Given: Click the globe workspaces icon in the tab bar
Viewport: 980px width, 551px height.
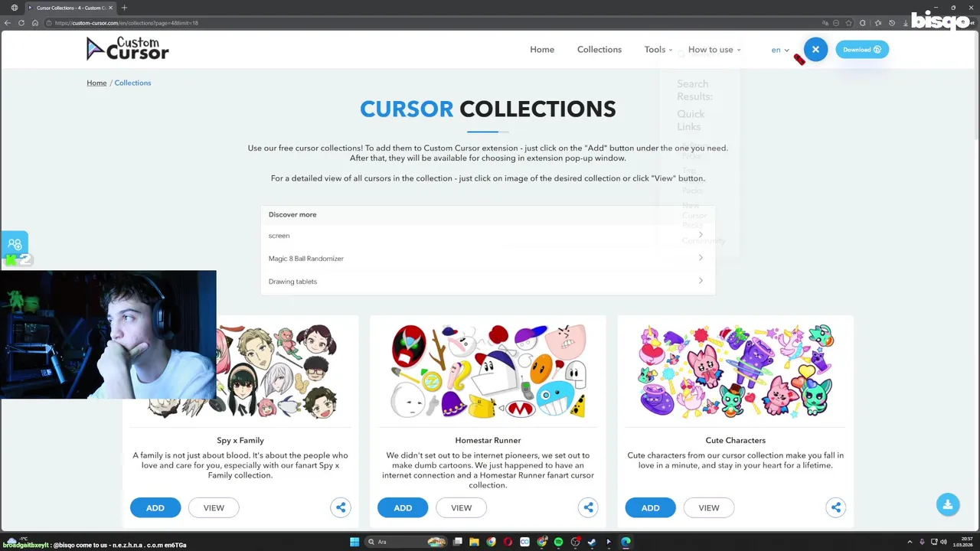Looking at the screenshot, I should point(14,8).
